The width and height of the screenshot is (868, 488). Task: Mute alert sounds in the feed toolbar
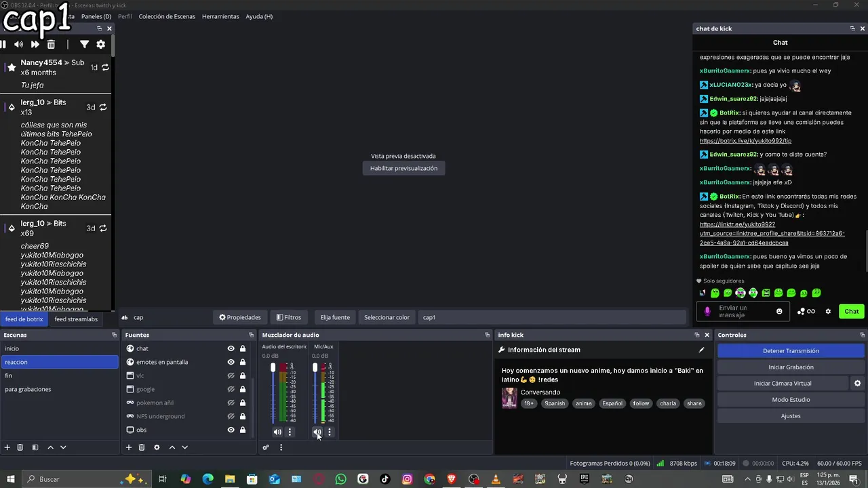(19, 44)
